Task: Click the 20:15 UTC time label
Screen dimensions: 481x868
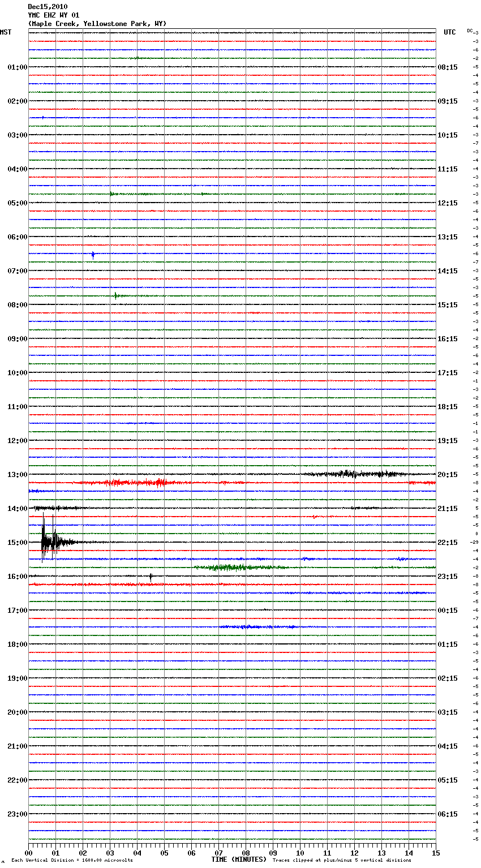Action: tap(448, 475)
